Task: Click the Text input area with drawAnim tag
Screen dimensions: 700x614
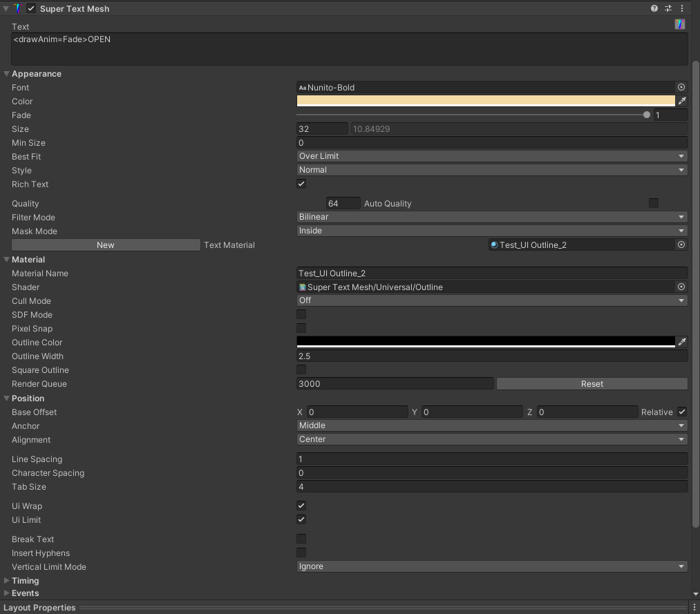Action: (350, 49)
